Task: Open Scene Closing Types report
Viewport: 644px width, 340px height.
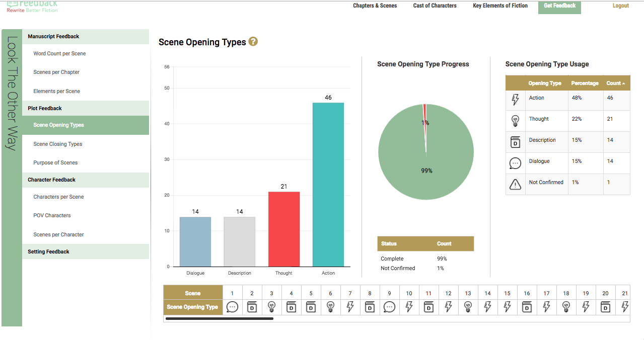Action: 57,144
